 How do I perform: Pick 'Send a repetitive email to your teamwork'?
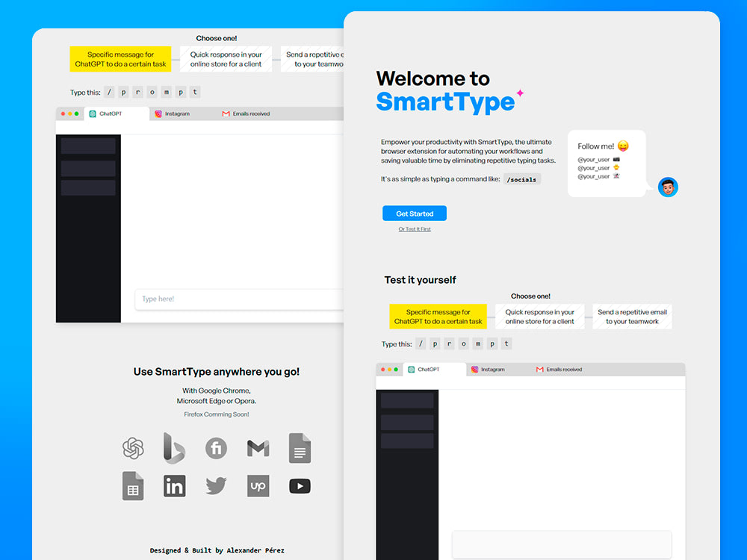click(632, 317)
